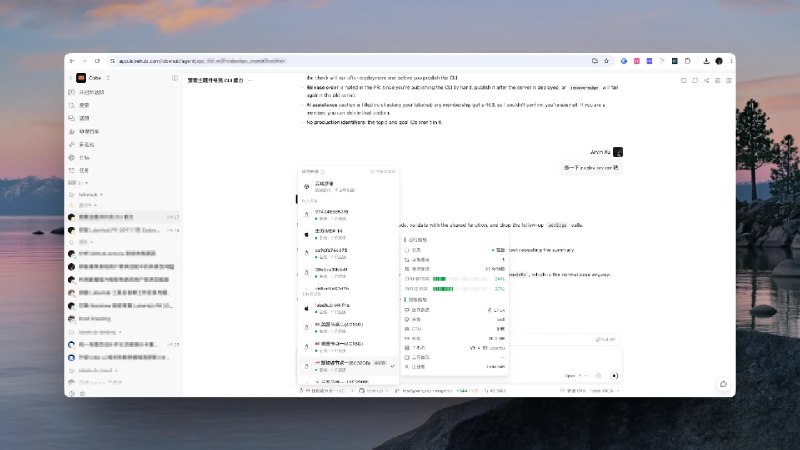Screen dimensions: 800x450
Task: Open the Chrome three-dot menu
Action: click(731, 61)
